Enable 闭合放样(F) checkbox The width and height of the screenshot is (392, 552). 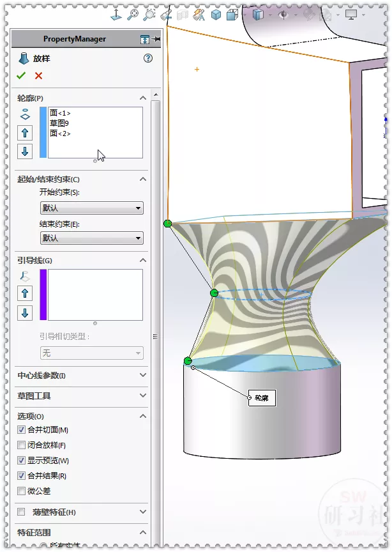22,445
